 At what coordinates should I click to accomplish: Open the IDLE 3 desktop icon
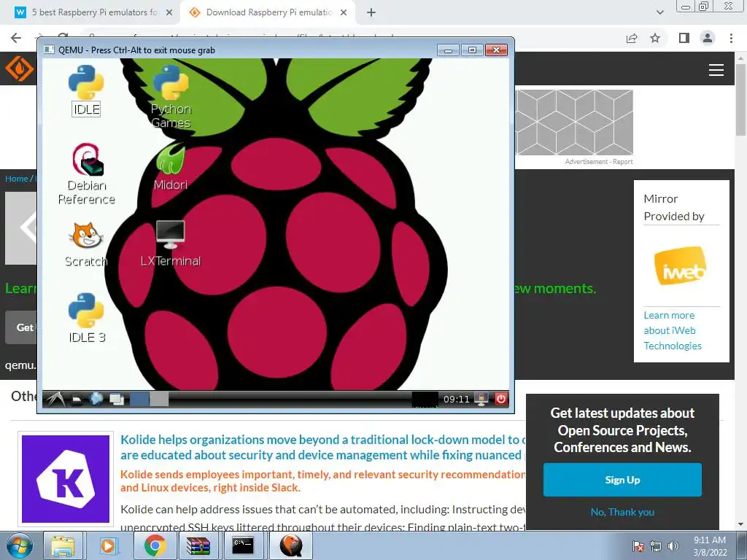pyautogui.click(x=86, y=318)
